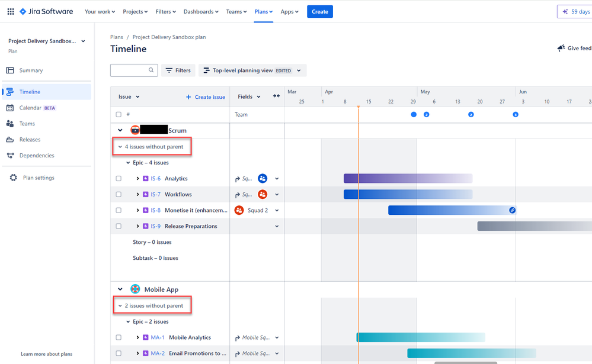Image resolution: width=592 pixels, height=364 pixels.
Task: Check the MA-1 Mobile Analytics checkbox
Action: pos(119,337)
